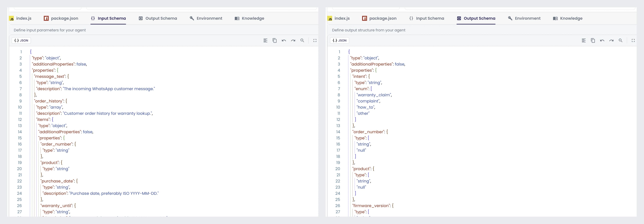Viewport: 644px width, 224px height.
Task: Select Input Schema tab in left panel
Action: pos(108,18)
